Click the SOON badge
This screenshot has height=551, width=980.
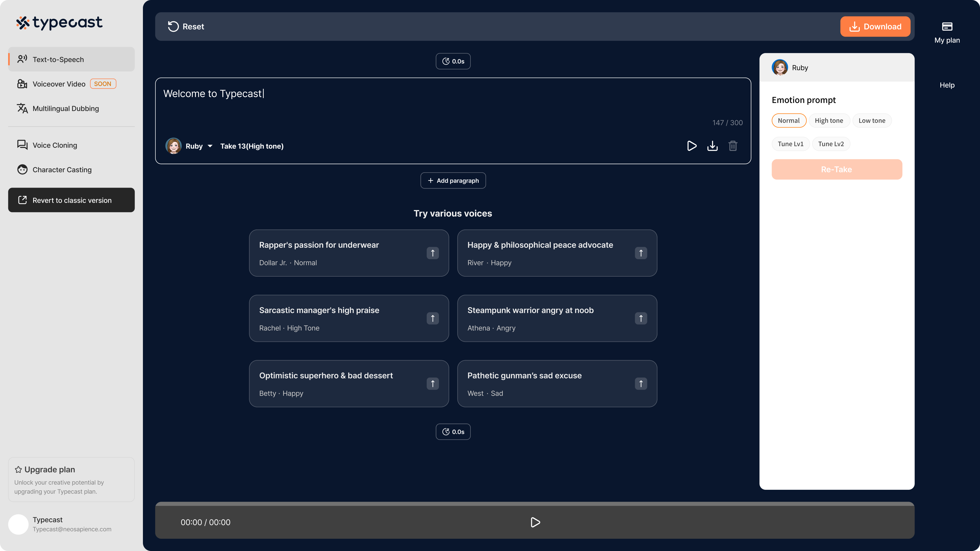tap(103, 84)
